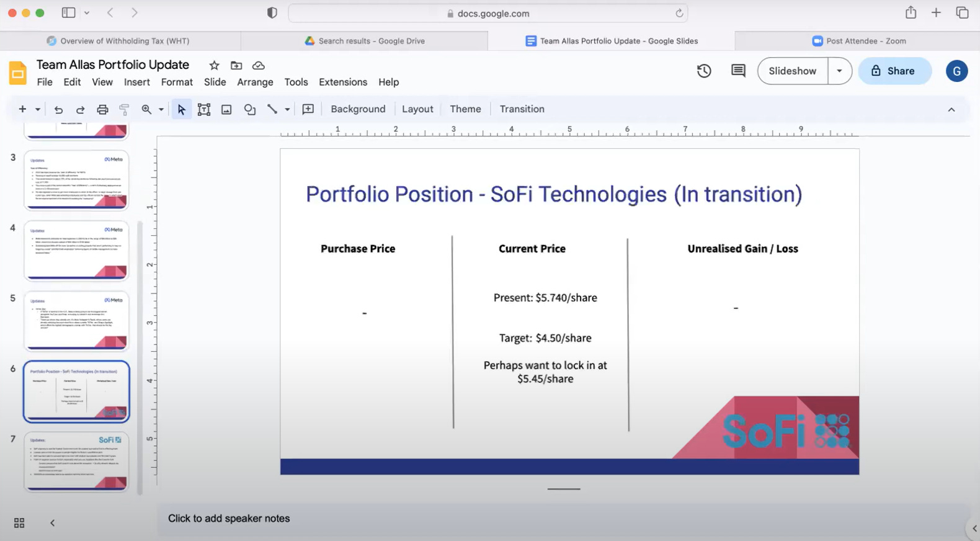This screenshot has height=541, width=980.
Task: Star the Team Allas Portfolio Update presentation
Action: tap(214, 65)
